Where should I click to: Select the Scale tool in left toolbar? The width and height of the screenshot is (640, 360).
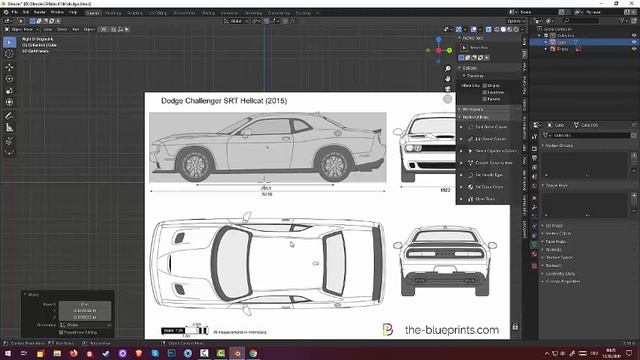click(x=9, y=91)
